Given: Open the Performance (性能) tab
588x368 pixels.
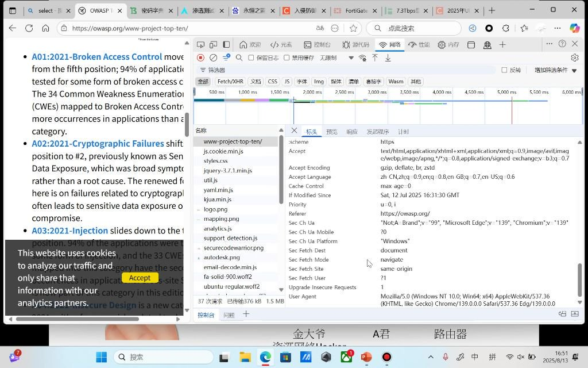Looking at the screenshot, I should pyautogui.click(x=419, y=45).
